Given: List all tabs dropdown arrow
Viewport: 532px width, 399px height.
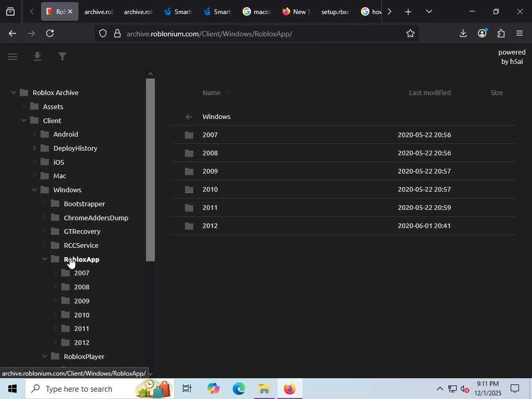Looking at the screenshot, I should [x=429, y=12].
